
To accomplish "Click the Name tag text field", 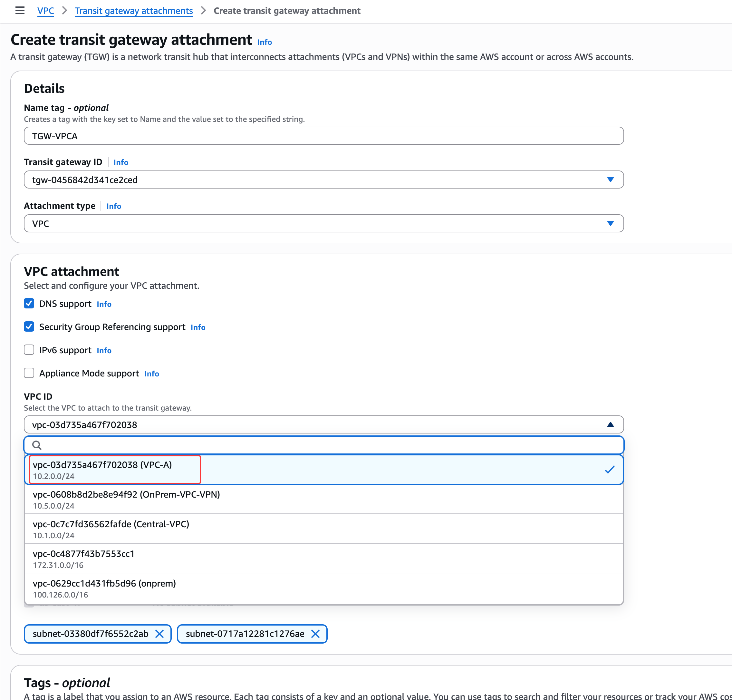I will pos(323,136).
